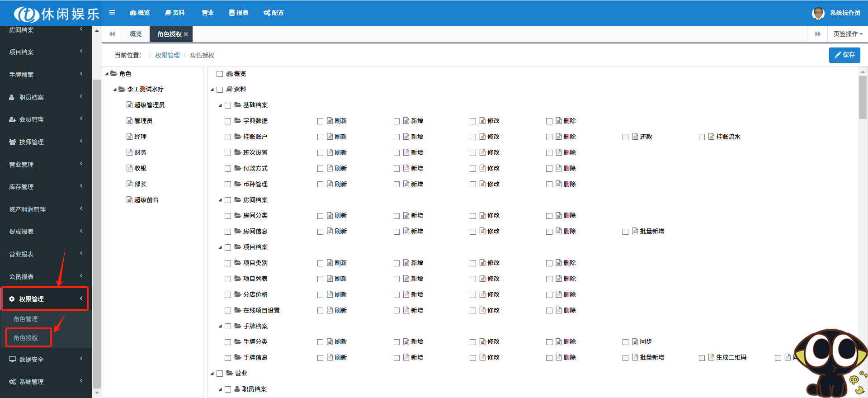Image resolution: width=868 pixels, height=398 pixels.
Task: Collapse the 基础档案 permission group
Action: (220, 105)
